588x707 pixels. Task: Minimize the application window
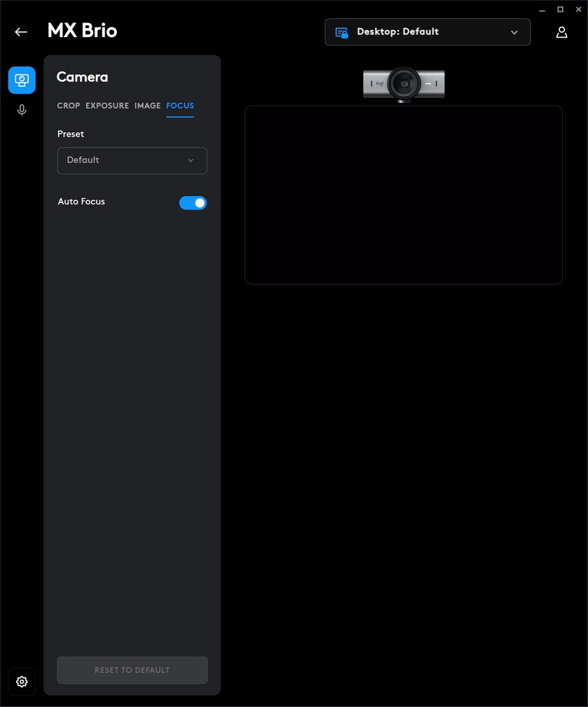542,10
